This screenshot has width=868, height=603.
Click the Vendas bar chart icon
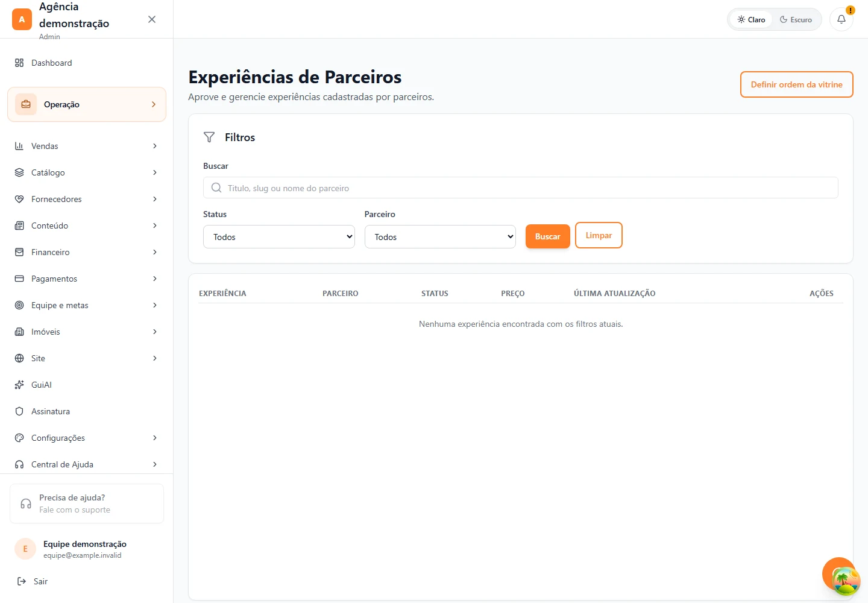click(x=19, y=146)
